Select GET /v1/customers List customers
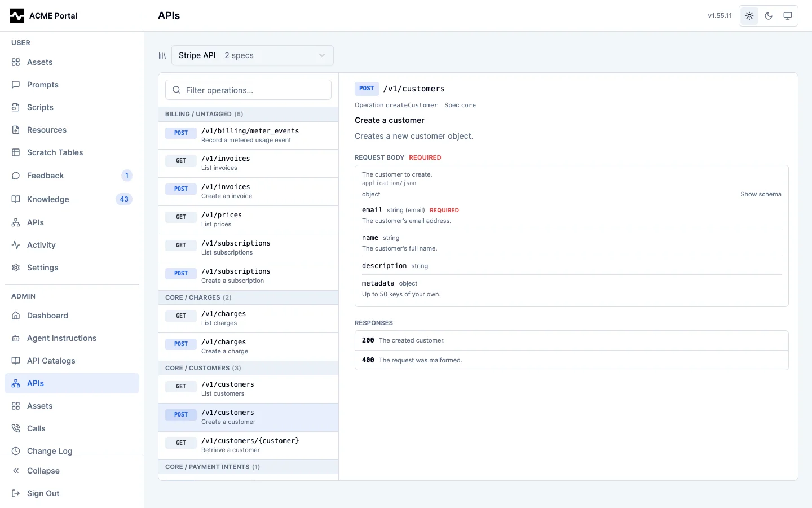Screen dimensions: 812x508 (248, 389)
